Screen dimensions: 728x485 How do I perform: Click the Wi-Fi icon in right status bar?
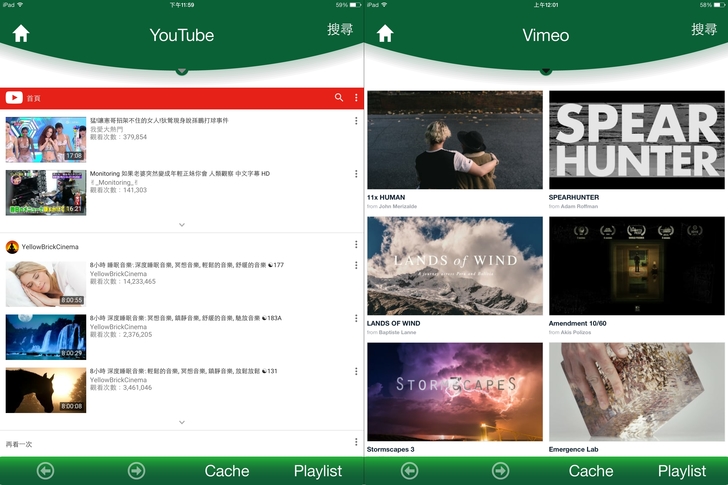(384, 5)
